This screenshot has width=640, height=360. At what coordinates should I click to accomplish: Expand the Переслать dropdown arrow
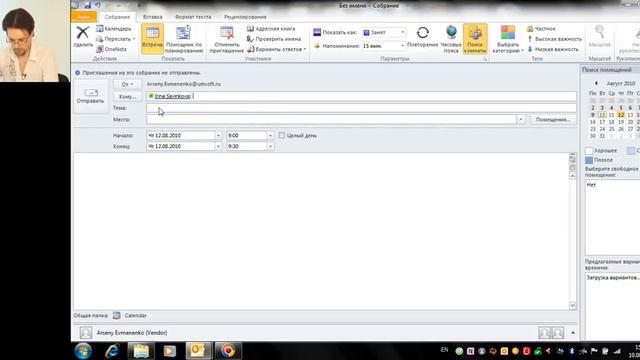(134, 39)
